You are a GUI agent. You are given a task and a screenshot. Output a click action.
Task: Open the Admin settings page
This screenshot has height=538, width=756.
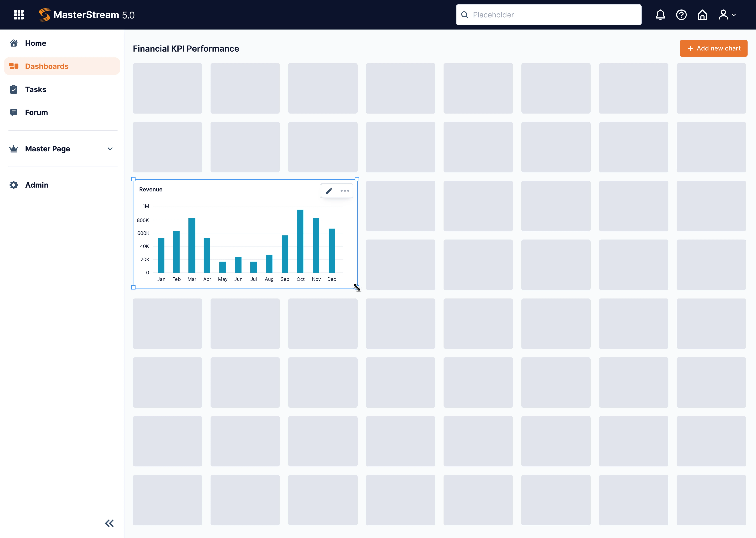37,185
